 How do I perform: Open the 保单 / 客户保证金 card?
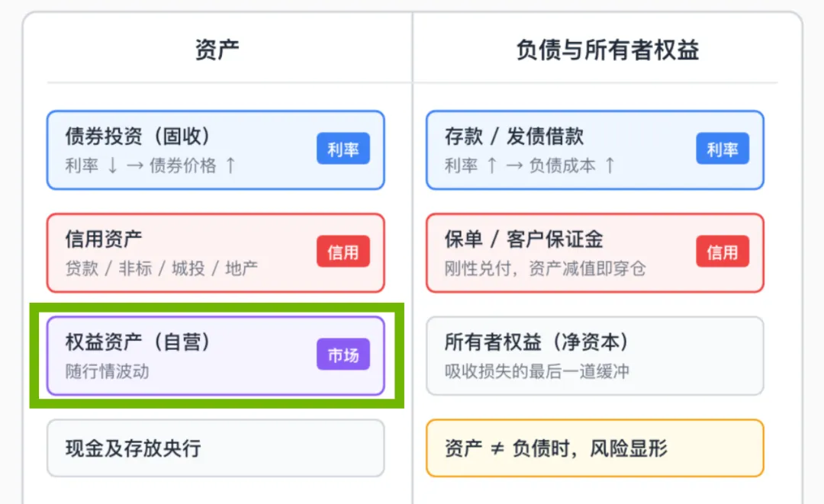[595, 252]
